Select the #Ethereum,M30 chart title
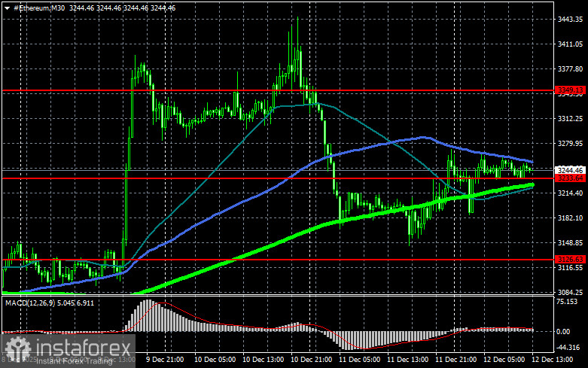This screenshot has height=368, width=588. [39, 8]
